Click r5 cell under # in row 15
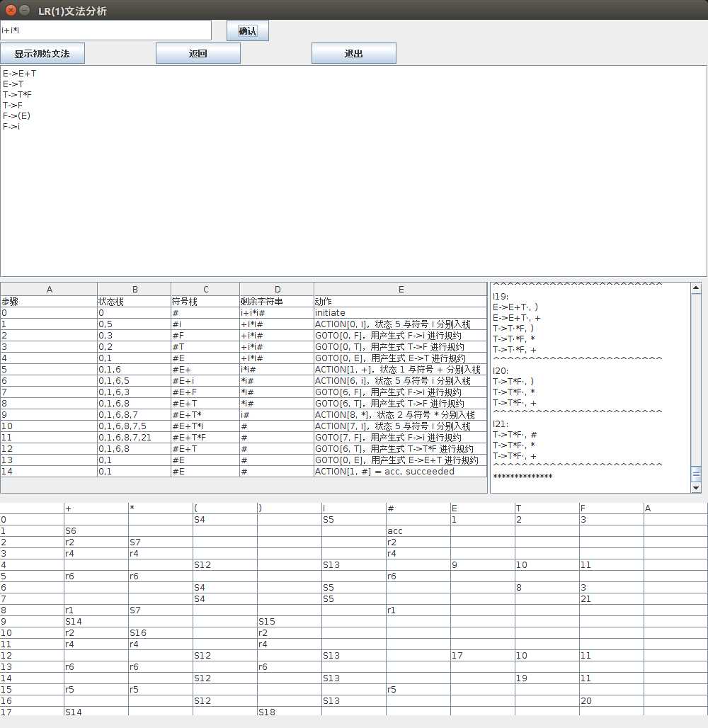The image size is (708, 728). click(418, 690)
